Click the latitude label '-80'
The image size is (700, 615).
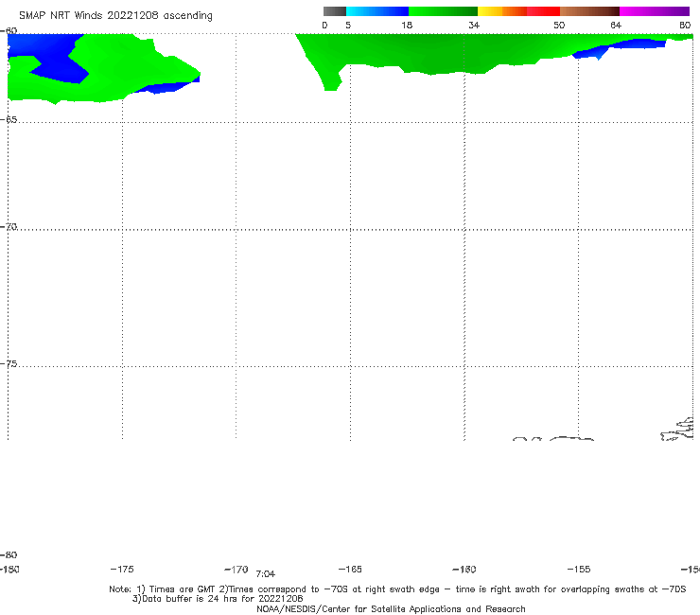tap(9, 554)
